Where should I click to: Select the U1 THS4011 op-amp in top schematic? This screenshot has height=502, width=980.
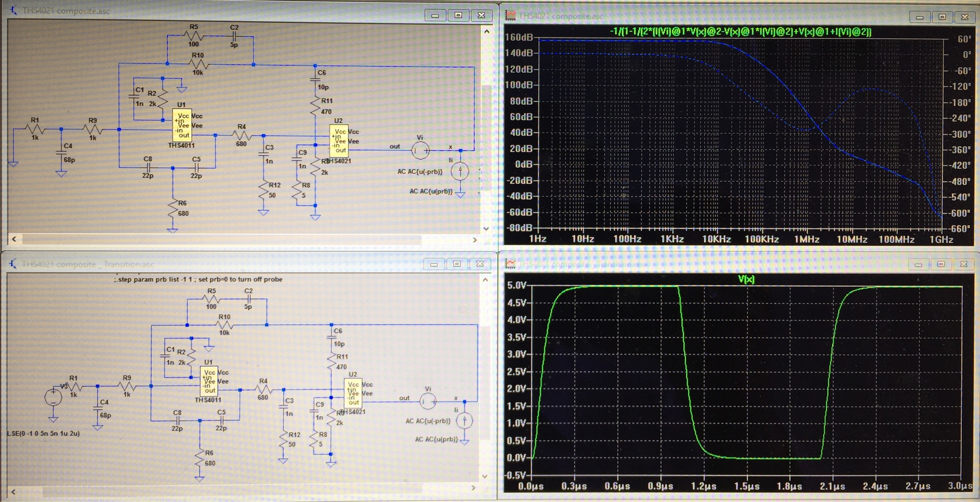182,125
